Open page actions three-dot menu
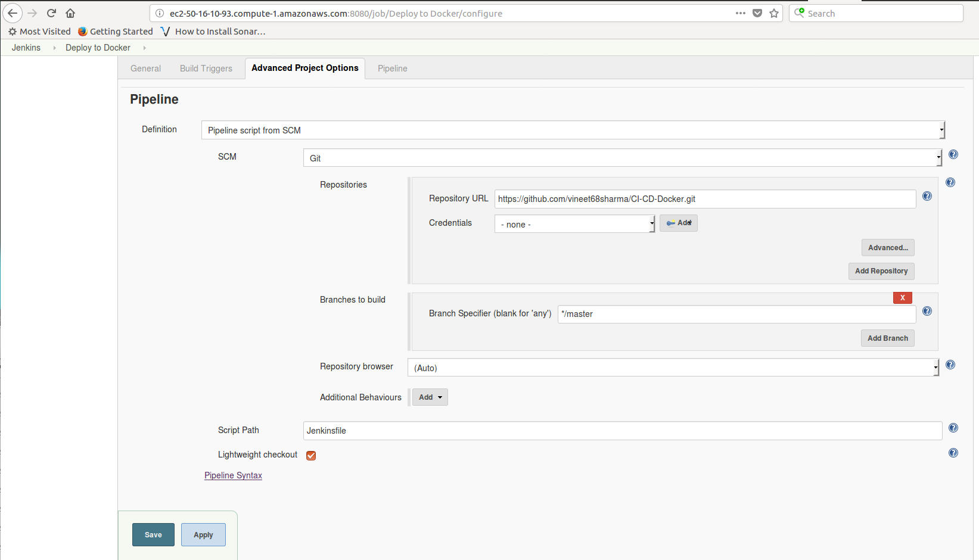979x560 pixels. click(x=741, y=13)
